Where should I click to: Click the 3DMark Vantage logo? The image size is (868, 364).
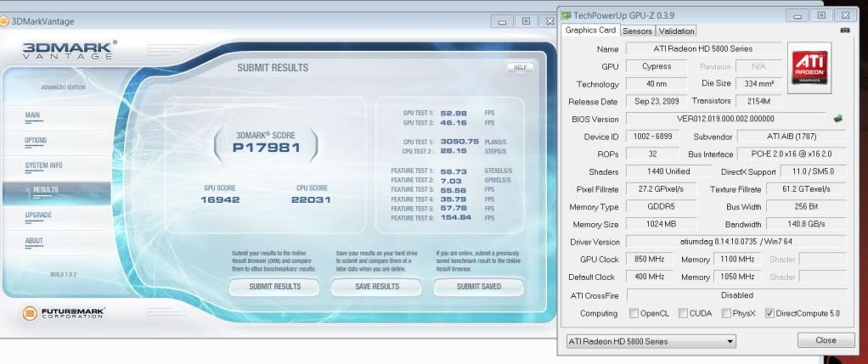70,49
